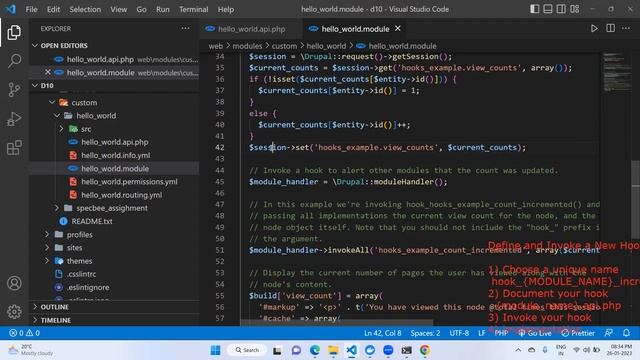Open Help menu

(x=226, y=9)
